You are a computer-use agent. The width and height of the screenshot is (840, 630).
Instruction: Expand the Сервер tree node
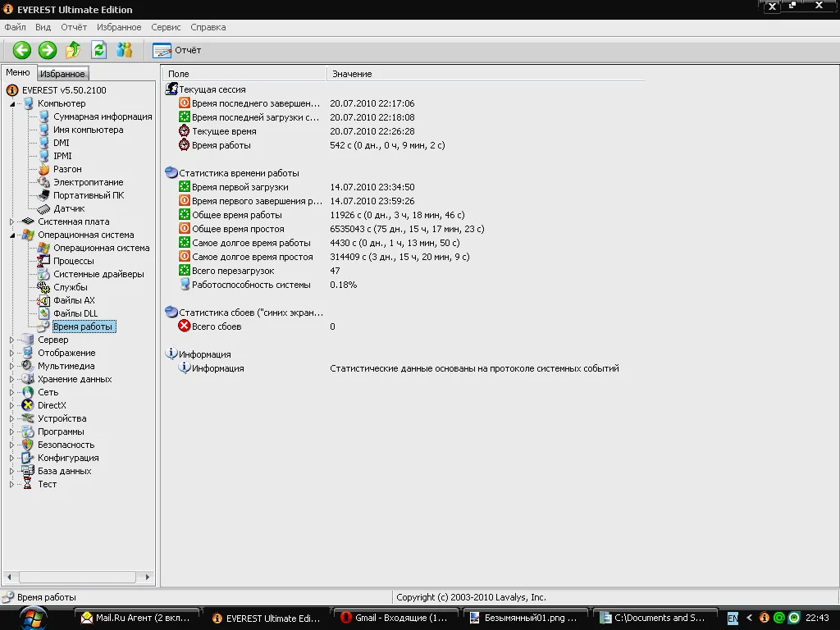coord(11,340)
